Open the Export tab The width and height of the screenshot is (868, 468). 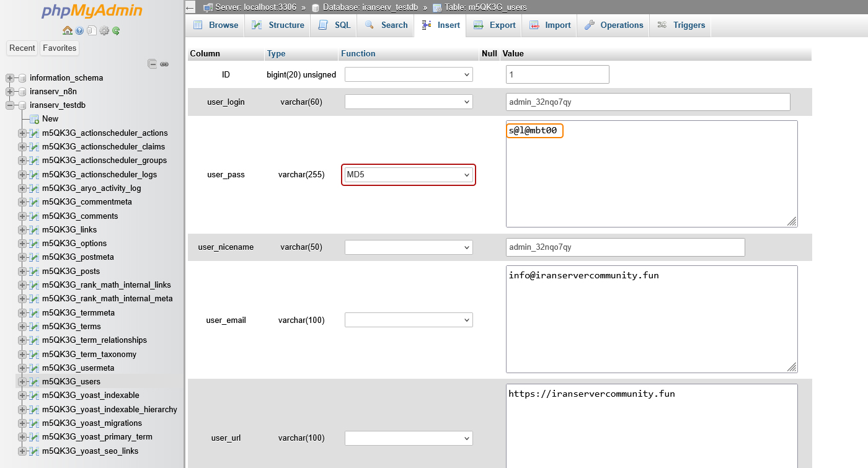coord(494,25)
